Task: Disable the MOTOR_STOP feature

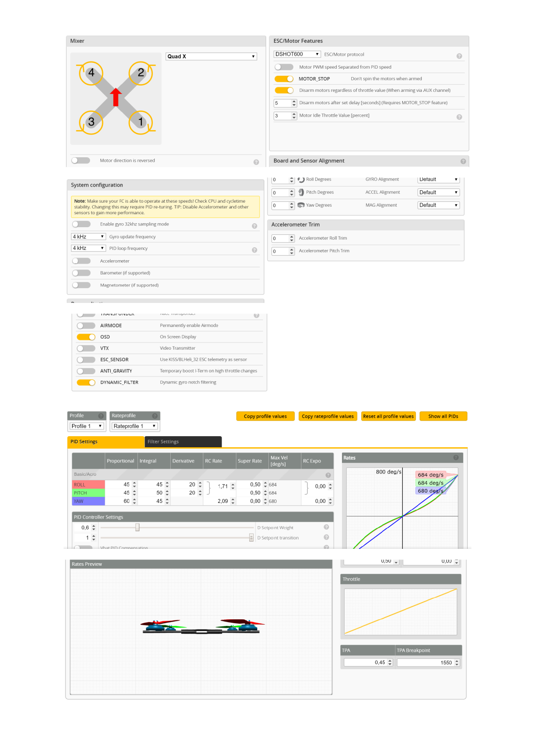Action: point(284,79)
